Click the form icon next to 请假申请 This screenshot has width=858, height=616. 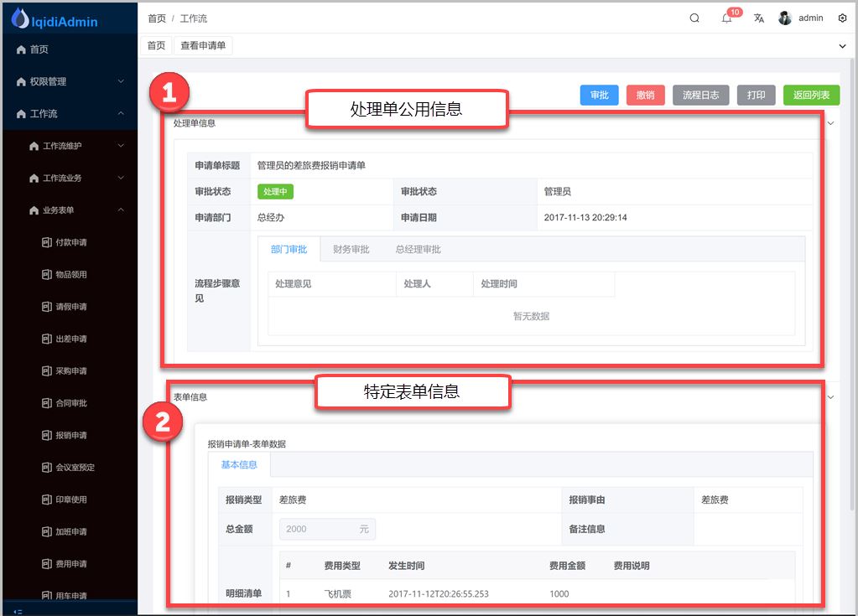(47, 307)
